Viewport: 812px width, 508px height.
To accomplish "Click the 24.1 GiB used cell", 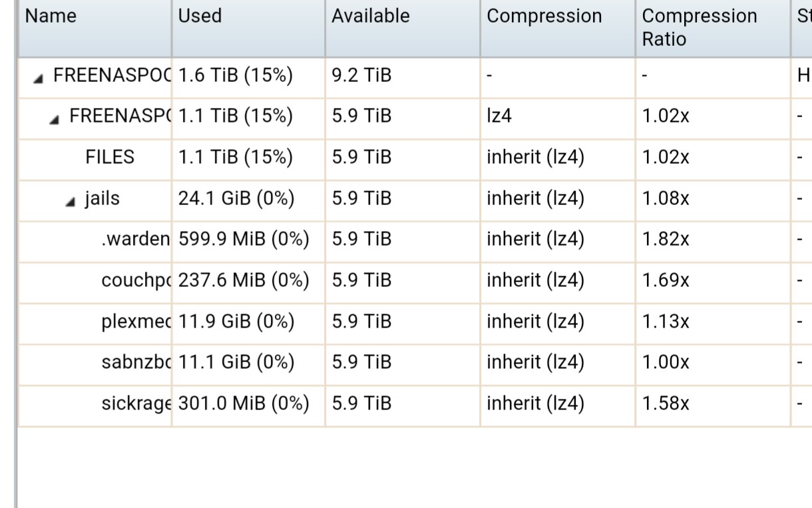I will pos(236,198).
